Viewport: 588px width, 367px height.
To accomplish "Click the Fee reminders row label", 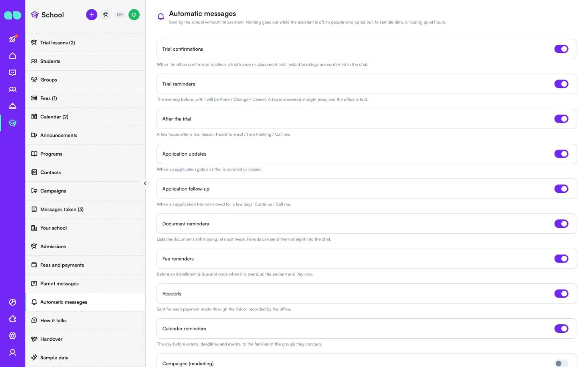I will point(178,259).
